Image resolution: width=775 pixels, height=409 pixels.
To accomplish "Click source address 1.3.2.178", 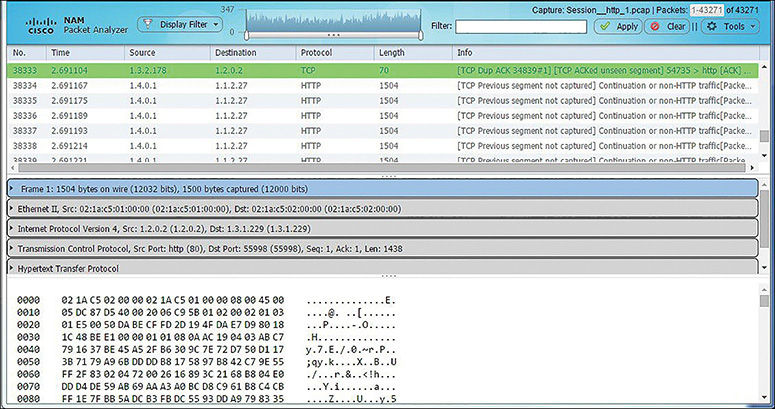I will tap(148, 70).
